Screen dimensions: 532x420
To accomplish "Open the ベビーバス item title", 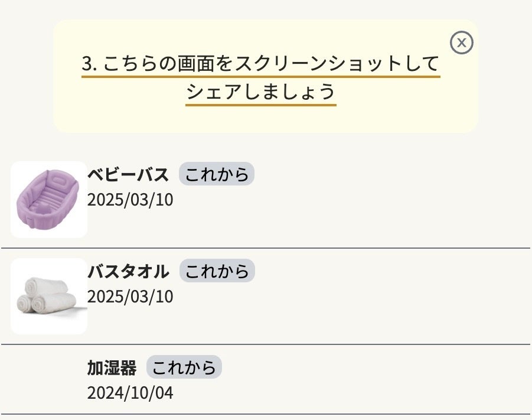I will coord(128,175).
